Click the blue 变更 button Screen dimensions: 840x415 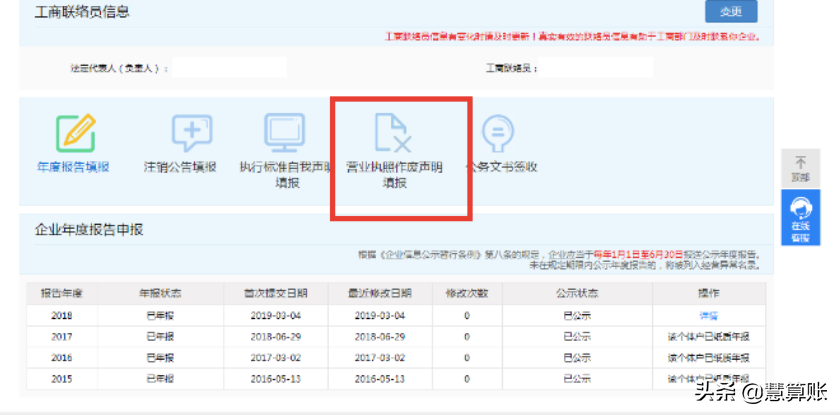pos(731,12)
